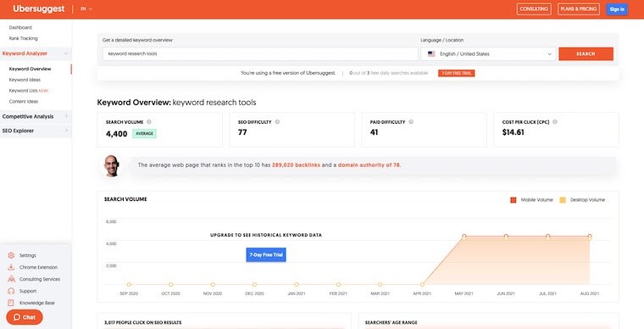Click the Support text link
This screenshot has height=329, width=644.
point(28,291)
